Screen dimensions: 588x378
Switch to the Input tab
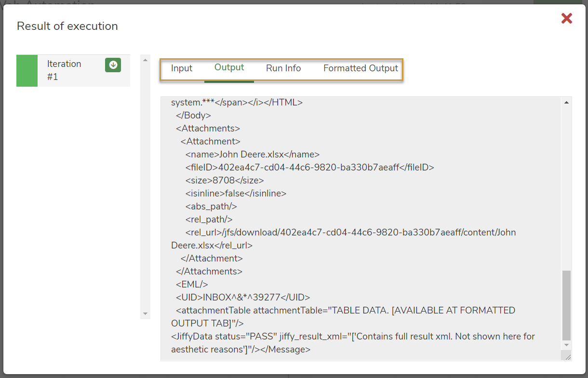[x=182, y=68]
